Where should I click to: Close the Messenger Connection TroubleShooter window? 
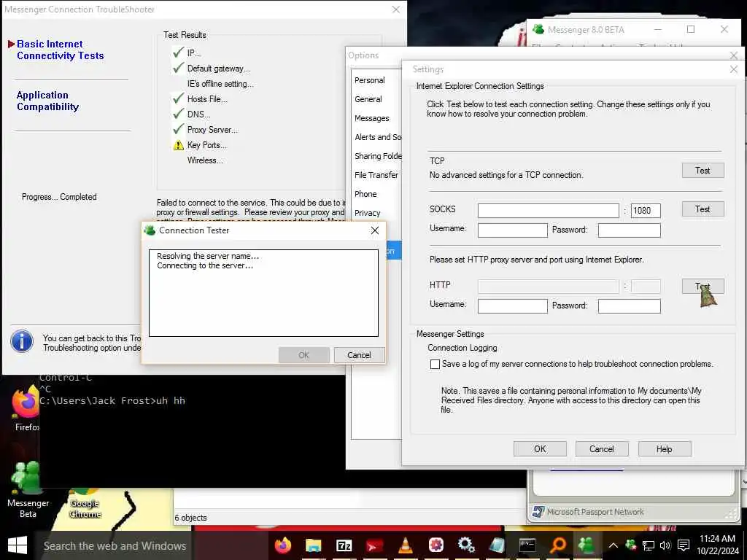tap(396, 9)
